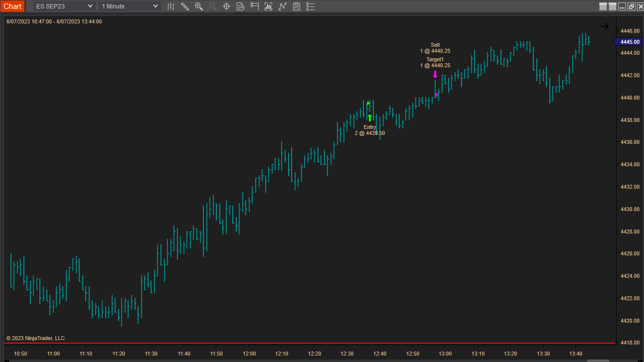Click the 12:00 time axis label
This screenshot has height=362, width=644.
pyautogui.click(x=249, y=354)
